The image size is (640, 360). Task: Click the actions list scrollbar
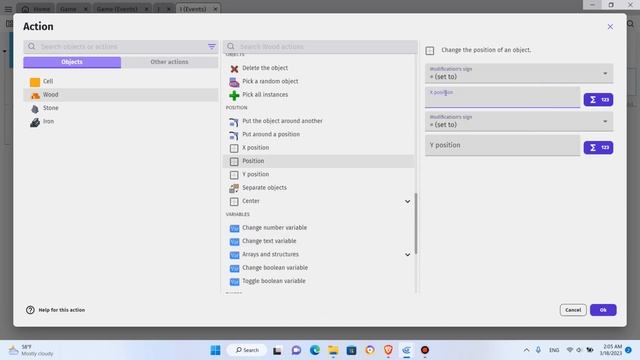[416, 224]
